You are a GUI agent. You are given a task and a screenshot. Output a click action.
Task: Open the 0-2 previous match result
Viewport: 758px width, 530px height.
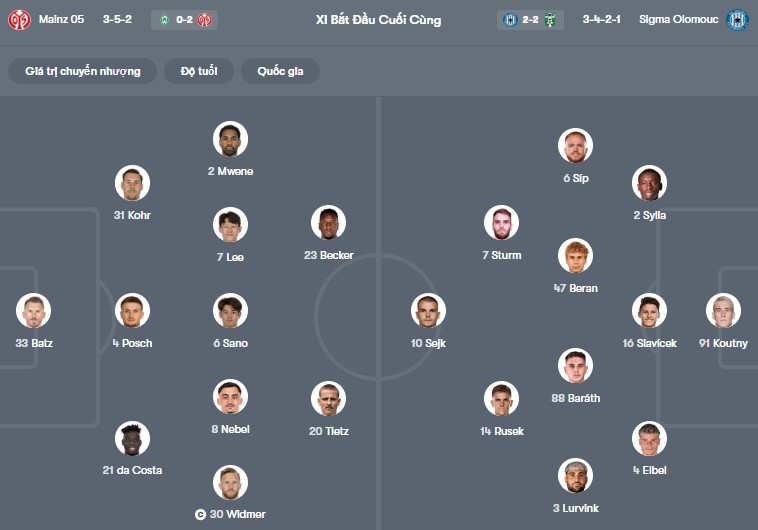pos(185,20)
